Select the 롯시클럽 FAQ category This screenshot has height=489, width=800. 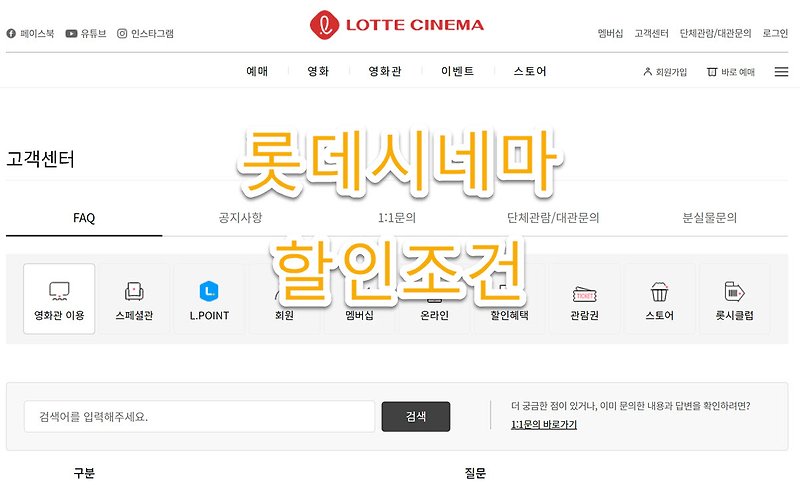pos(734,299)
